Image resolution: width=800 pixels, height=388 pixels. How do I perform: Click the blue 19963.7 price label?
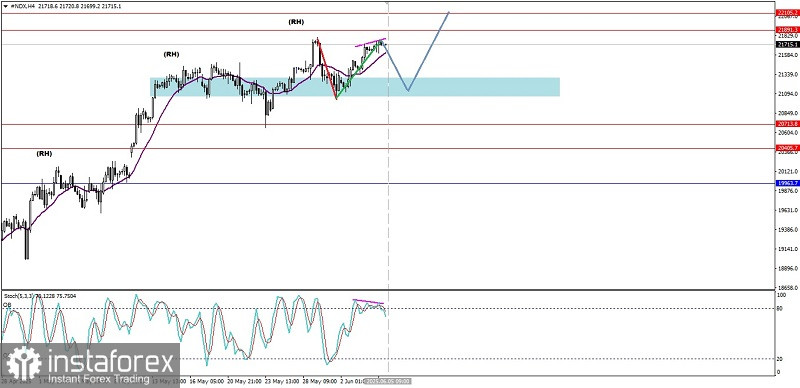[x=787, y=183]
